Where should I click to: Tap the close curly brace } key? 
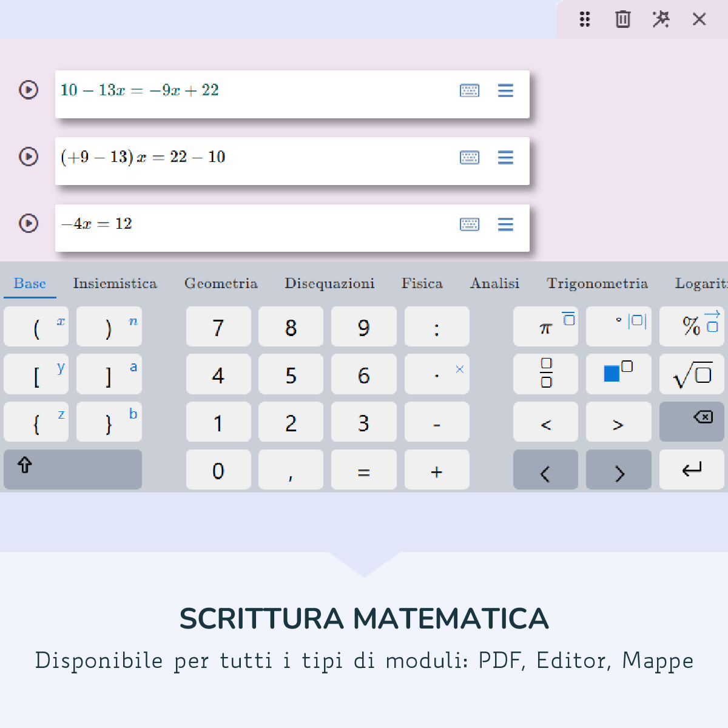(109, 422)
